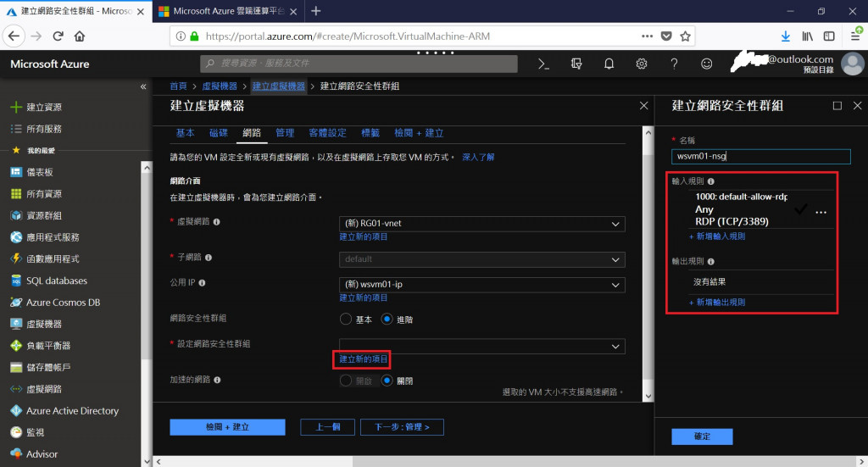Focus the 名稱 field containing wsvm01-nsg
This screenshot has width=868, height=467.
761,156
